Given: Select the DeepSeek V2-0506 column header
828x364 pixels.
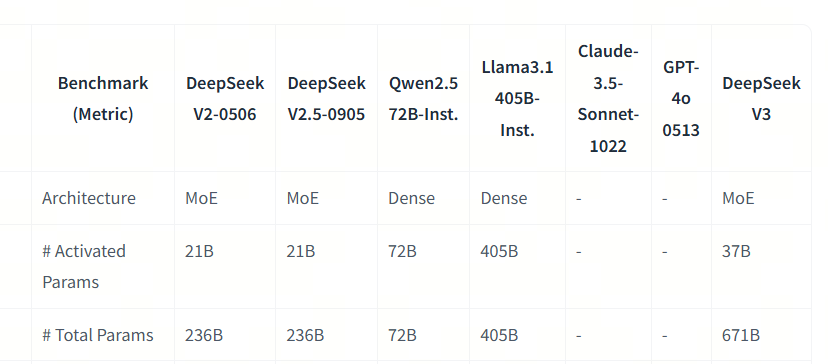Looking at the screenshot, I should pos(225,98).
